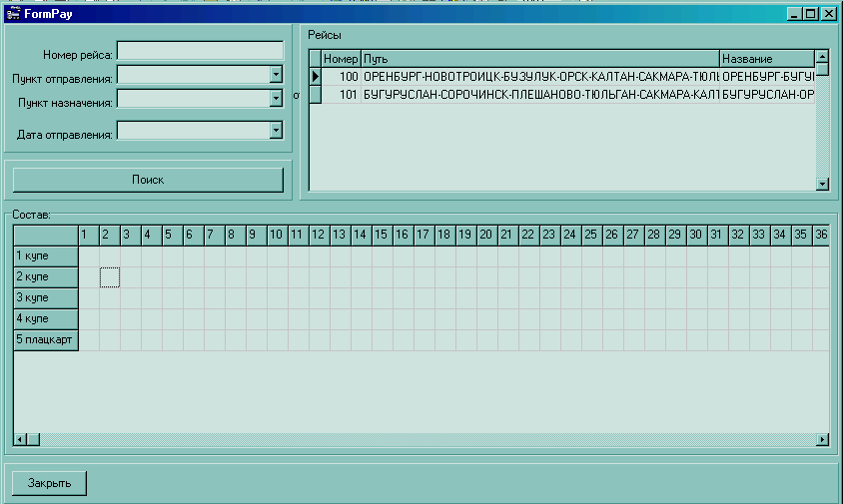Select the 5 плацкарт row header
This screenshot has height=504, width=843.
(46, 339)
